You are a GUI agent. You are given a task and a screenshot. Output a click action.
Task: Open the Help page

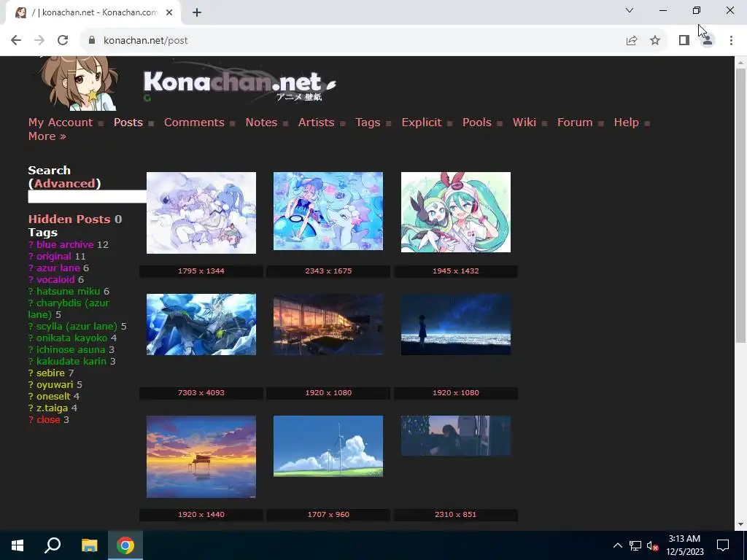(626, 122)
